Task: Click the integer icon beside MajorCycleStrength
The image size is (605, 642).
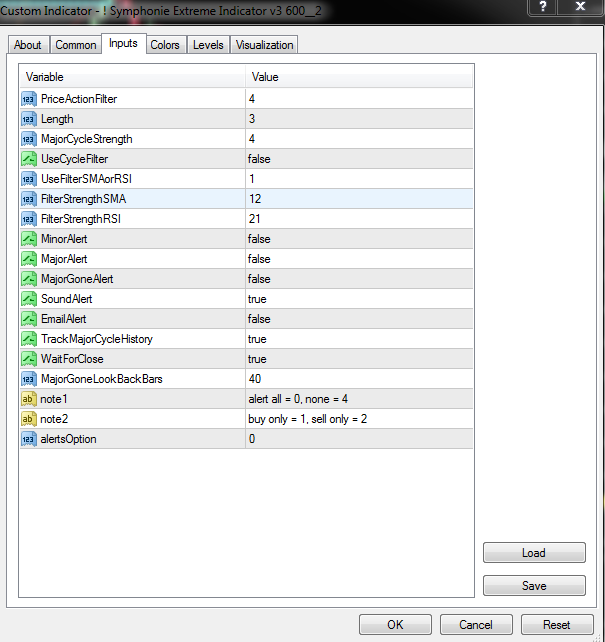Action: click(29, 139)
